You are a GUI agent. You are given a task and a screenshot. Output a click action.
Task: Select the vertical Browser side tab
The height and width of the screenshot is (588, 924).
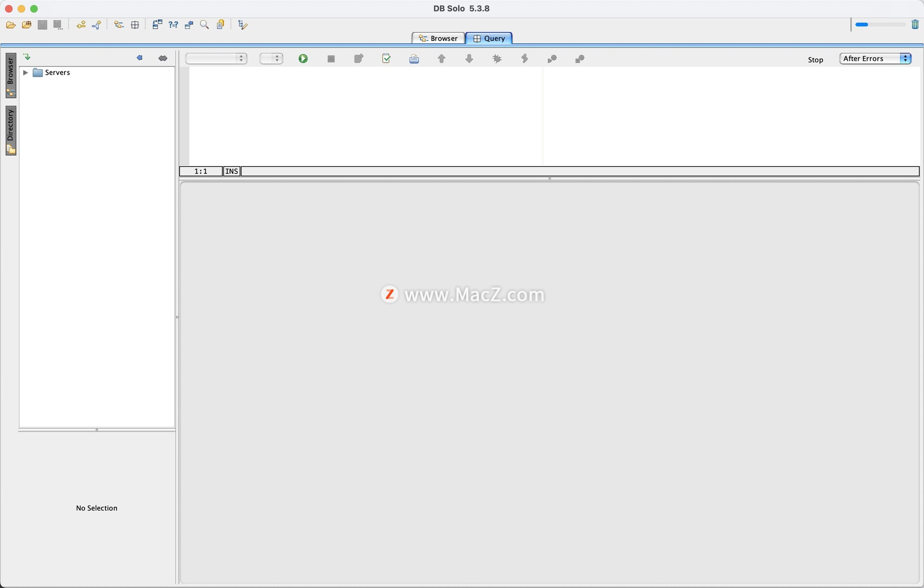[x=11, y=76]
